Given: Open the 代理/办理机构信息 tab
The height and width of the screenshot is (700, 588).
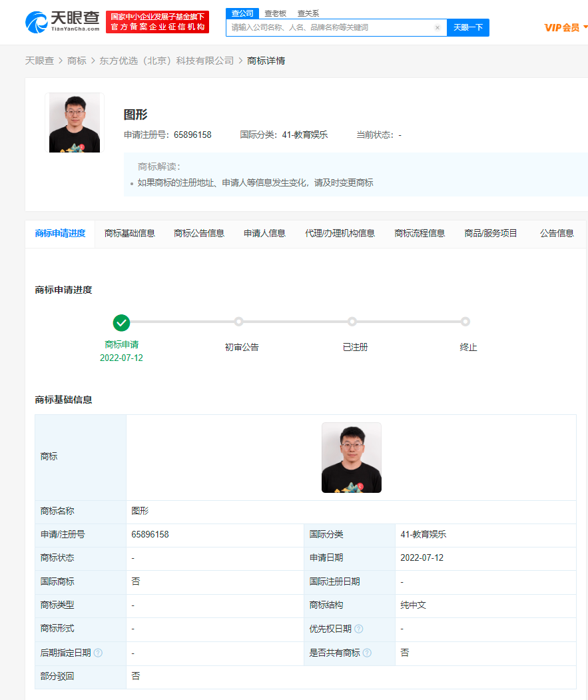Looking at the screenshot, I should coord(340,233).
